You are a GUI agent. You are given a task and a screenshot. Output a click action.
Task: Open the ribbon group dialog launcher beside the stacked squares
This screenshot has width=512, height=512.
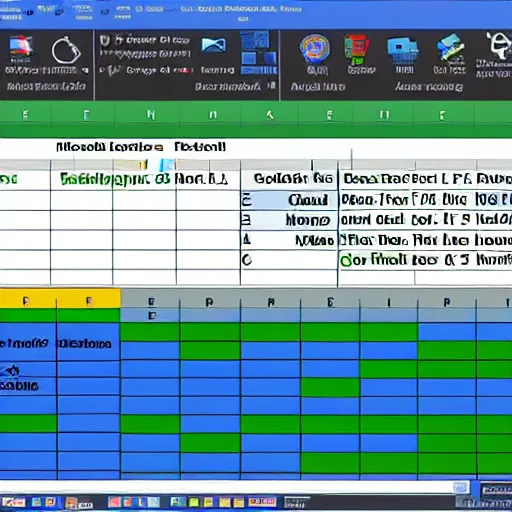pyautogui.click(x=272, y=86)
